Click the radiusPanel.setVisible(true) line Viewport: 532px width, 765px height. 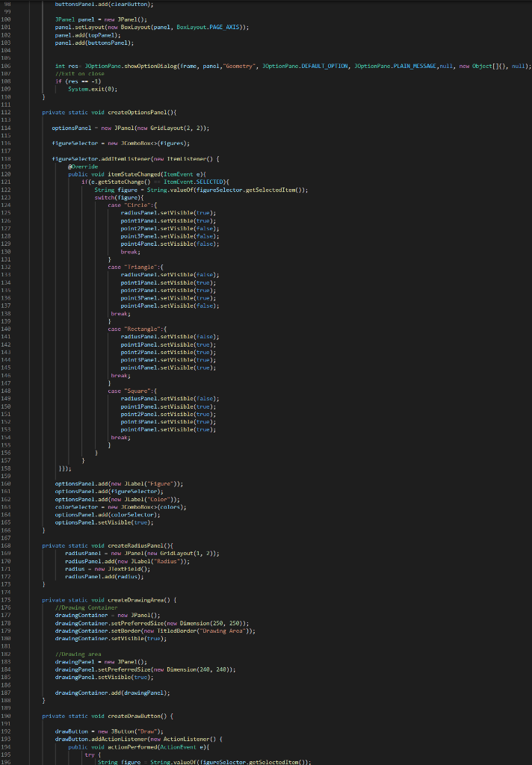click(x=168, y=213)
